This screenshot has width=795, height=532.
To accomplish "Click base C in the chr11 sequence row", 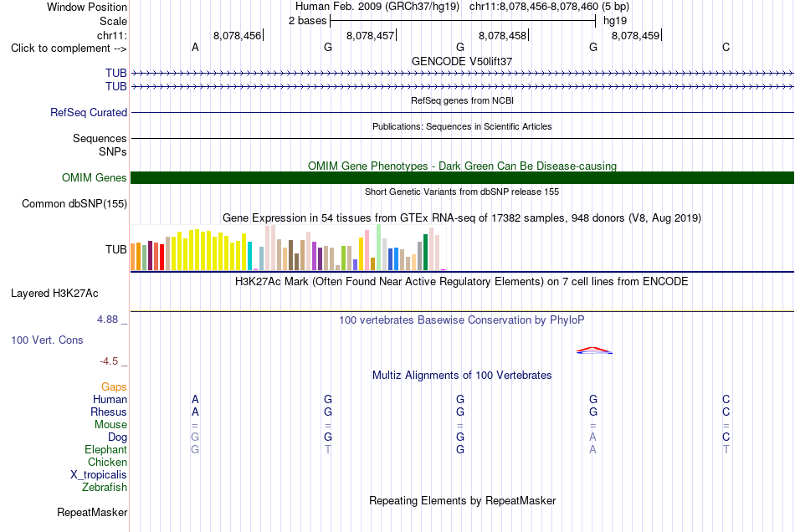I will (726, 47).
